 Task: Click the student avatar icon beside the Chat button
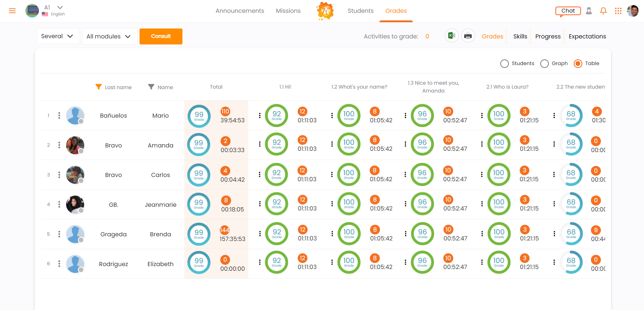tap(589, 11)
